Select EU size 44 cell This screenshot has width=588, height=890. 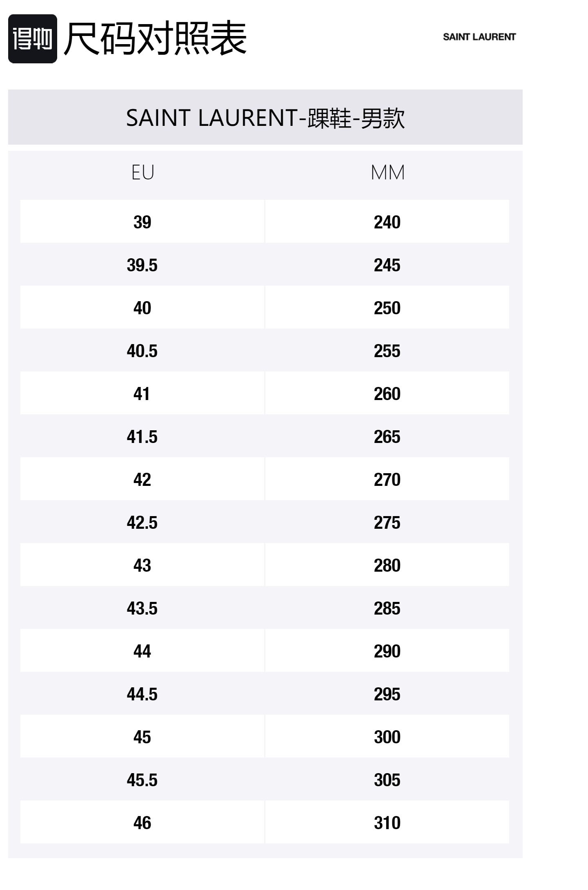142,651
